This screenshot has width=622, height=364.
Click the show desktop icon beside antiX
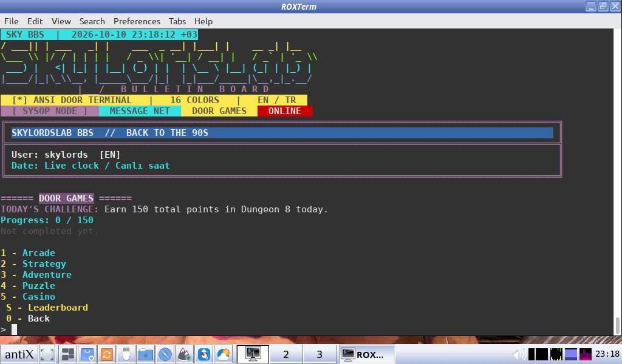pos(47,354)
